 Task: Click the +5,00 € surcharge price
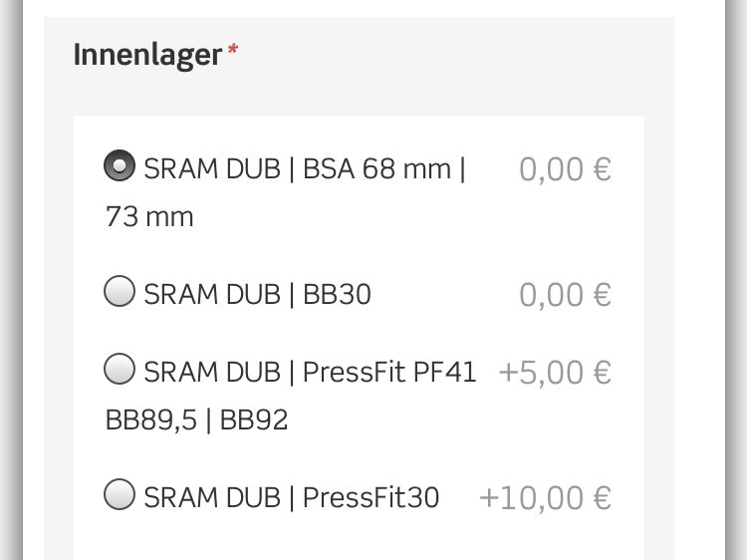click(554, 373)
